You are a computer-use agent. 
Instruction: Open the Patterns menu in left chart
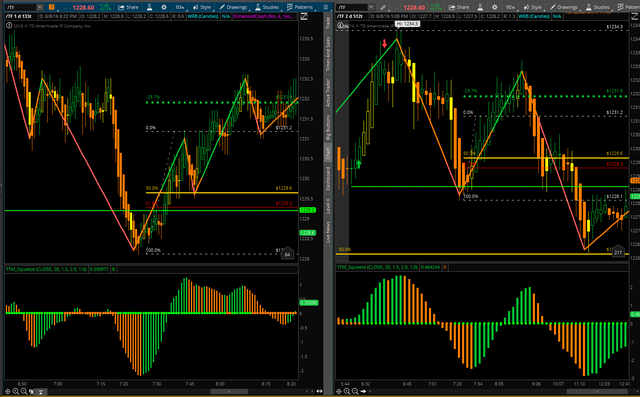[x=300, y=7]
